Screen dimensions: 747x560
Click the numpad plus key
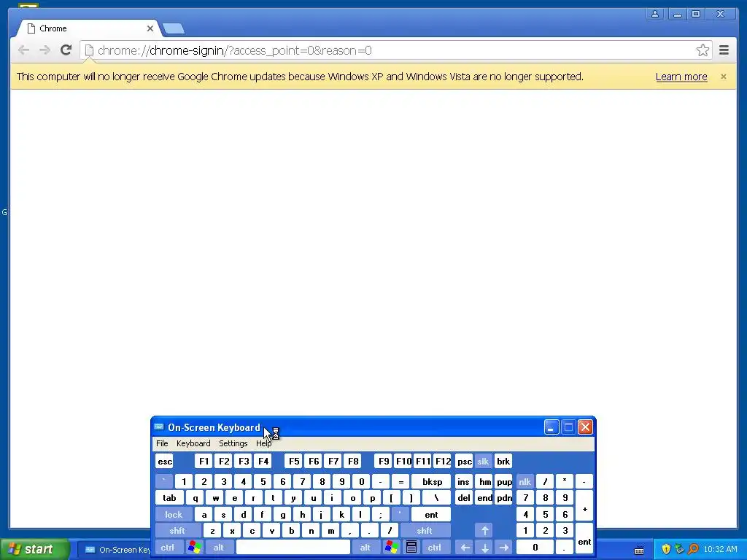click(584, 506)
